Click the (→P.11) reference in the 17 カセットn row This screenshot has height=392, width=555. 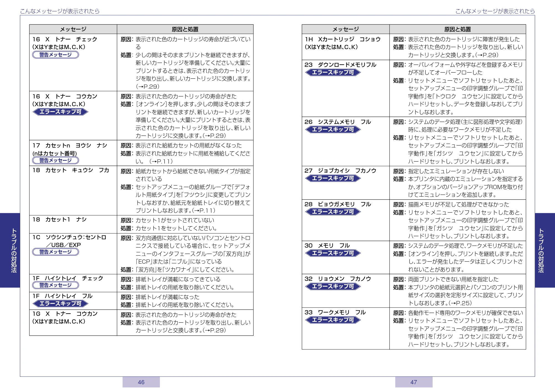[x=161, y=161]
